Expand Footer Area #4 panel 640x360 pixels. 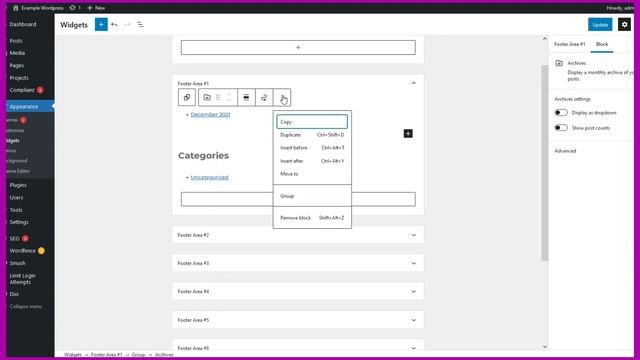(413, 291)
